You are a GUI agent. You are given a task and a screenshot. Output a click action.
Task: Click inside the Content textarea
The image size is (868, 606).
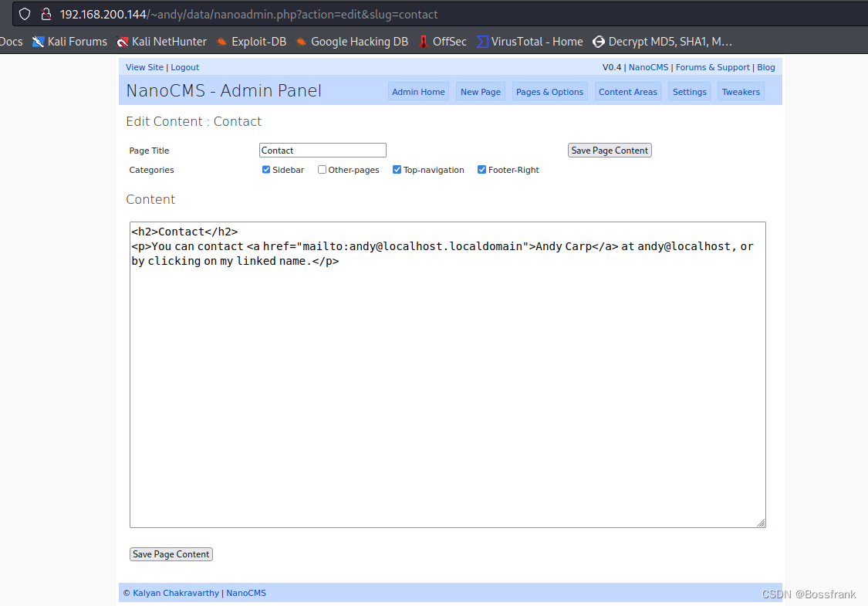tap(448, 375)
